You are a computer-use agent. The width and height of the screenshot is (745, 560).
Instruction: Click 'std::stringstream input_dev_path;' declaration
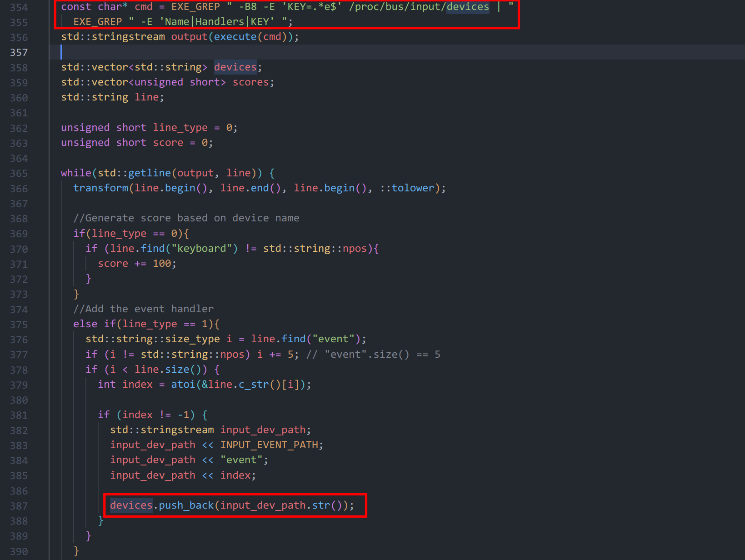210,430
